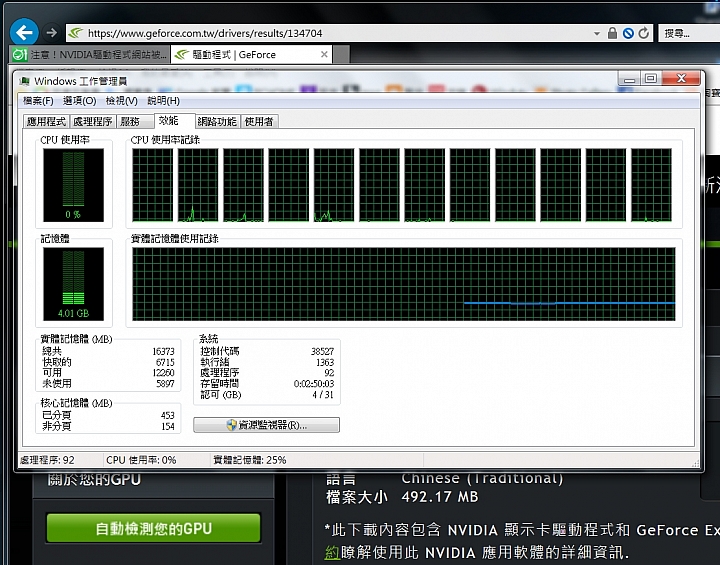The width and height of the screenshot is (720, 565).
Task: Reload the page with the refresh icon
Action: coord(644,33)
